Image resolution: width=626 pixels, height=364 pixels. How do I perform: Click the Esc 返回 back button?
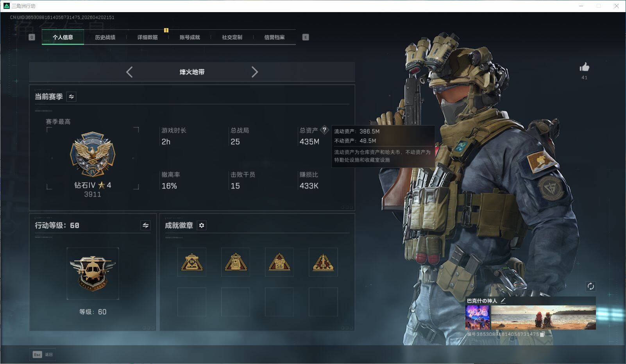pos(43,354)
